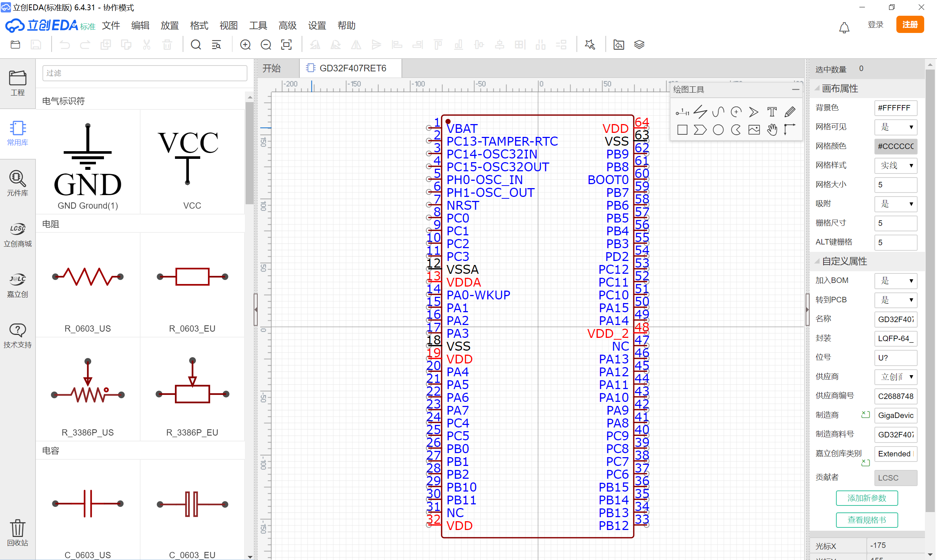The height and width of the screenshot is (560, 937).
Task: Open the 加入BOM dropdown
Action: pyautogui.click(x=896, y=281)
